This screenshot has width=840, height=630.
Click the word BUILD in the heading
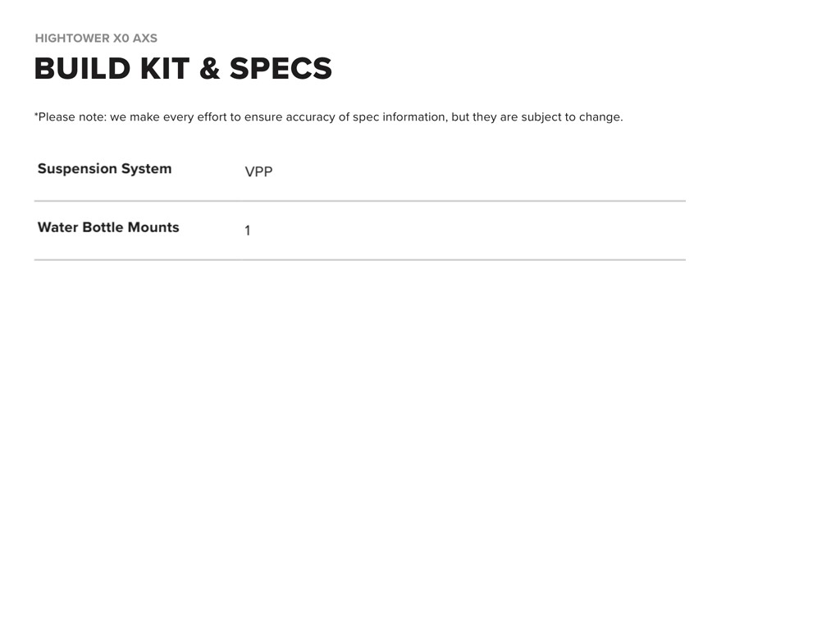pyautogui.click(x=82, y=69)
